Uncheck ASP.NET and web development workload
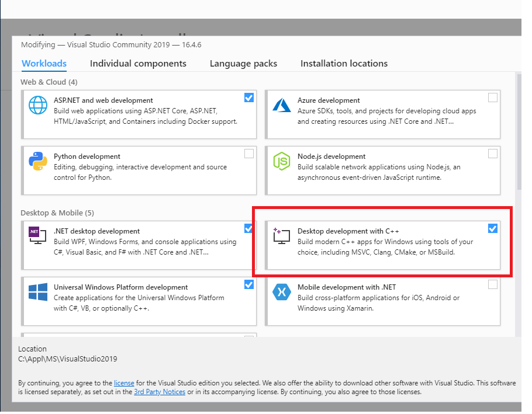 pos(249,98)
